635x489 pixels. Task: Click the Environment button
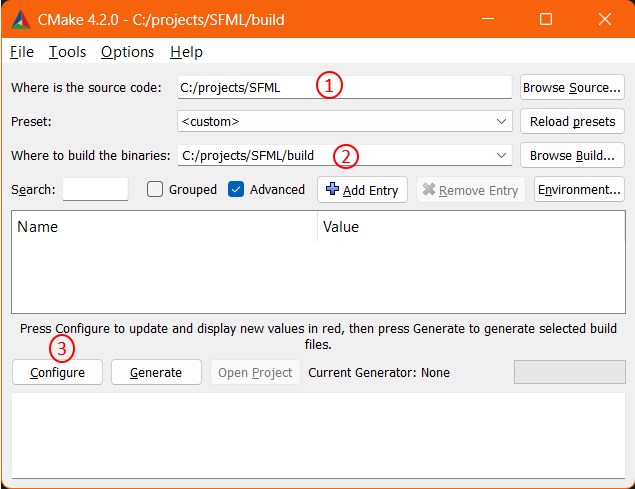[579, 190]
